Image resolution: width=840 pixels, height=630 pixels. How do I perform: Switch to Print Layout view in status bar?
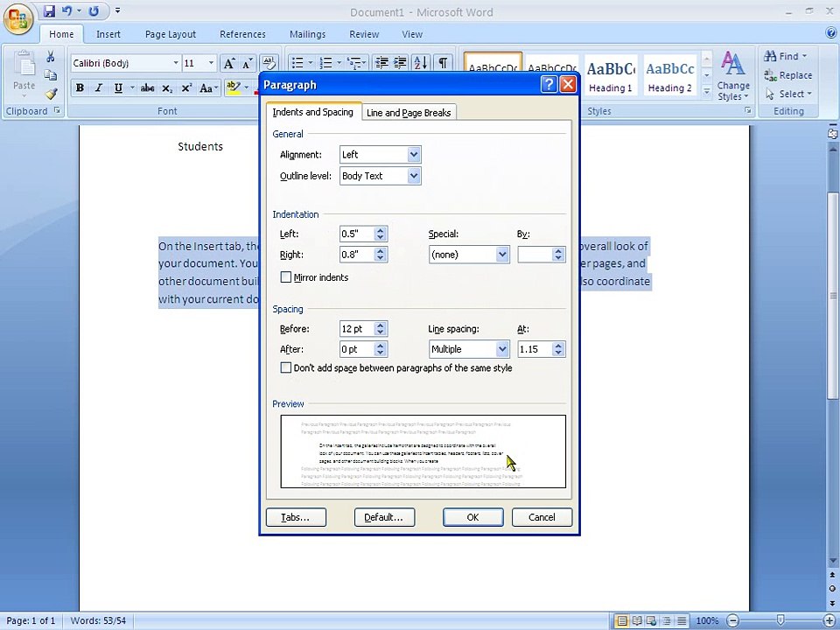point(621,621)
